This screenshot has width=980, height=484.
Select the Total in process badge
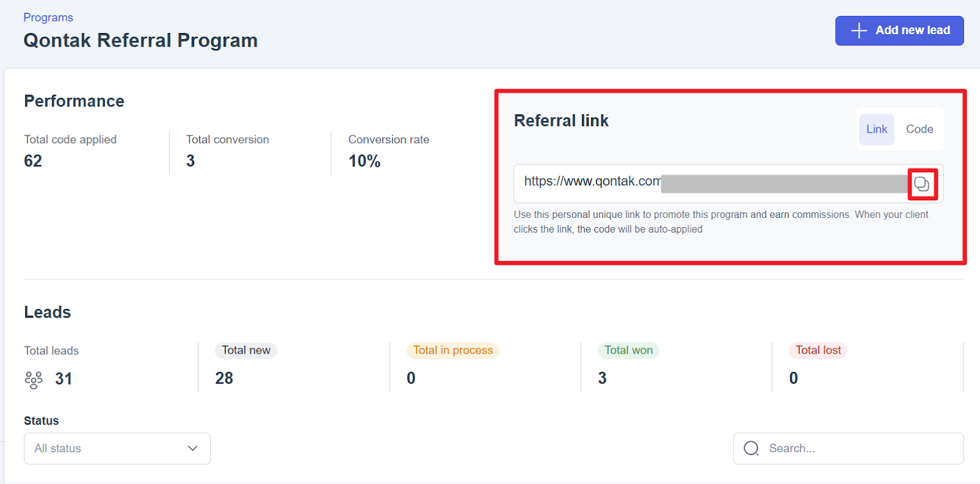[453, 350]
